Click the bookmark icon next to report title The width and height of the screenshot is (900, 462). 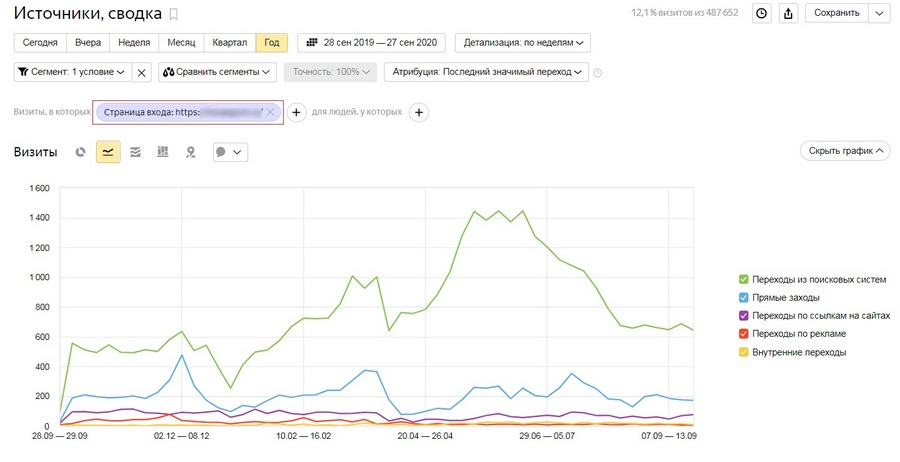(x=174, y=14)
